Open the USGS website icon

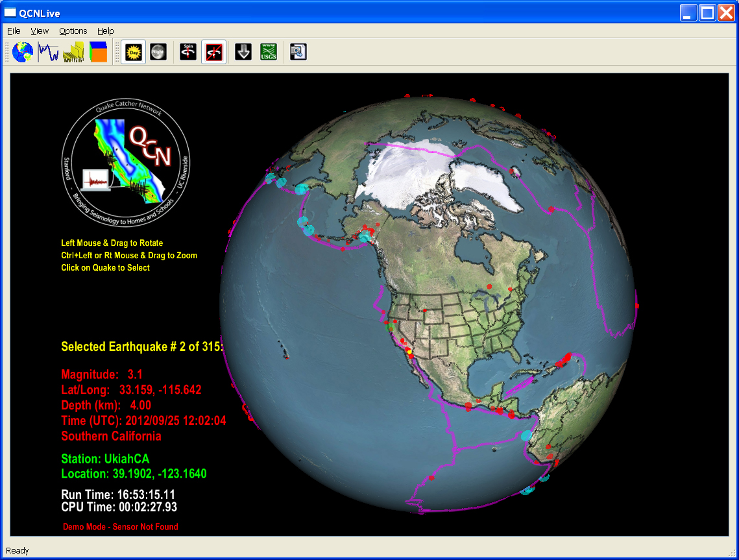pyautogui.click(x=268, y=52)
